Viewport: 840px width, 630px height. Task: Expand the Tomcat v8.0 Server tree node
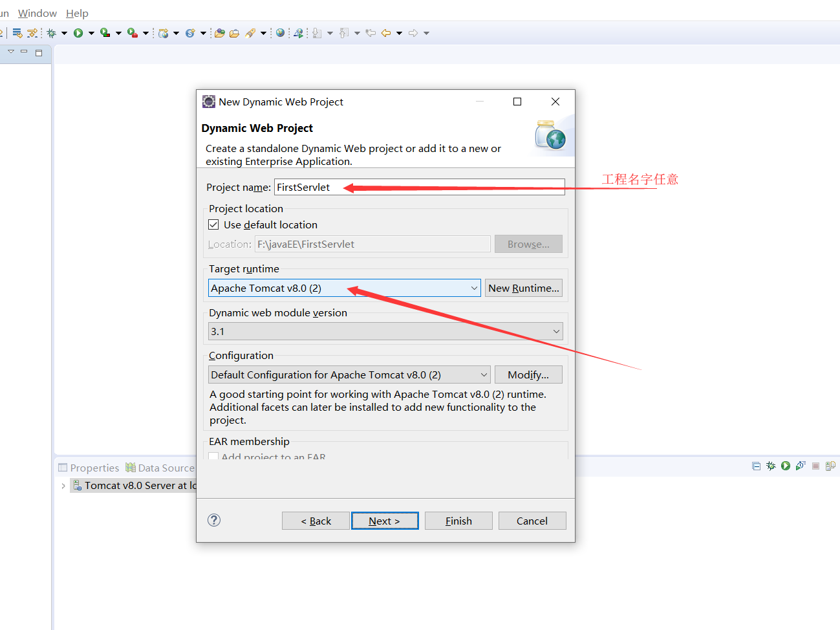[63, 486]
